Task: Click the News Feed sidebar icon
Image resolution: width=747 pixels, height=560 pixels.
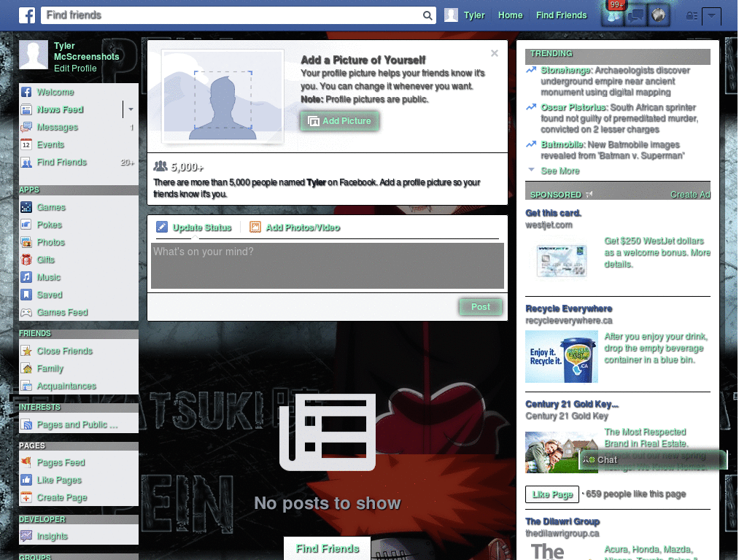Action: [26, 109]
